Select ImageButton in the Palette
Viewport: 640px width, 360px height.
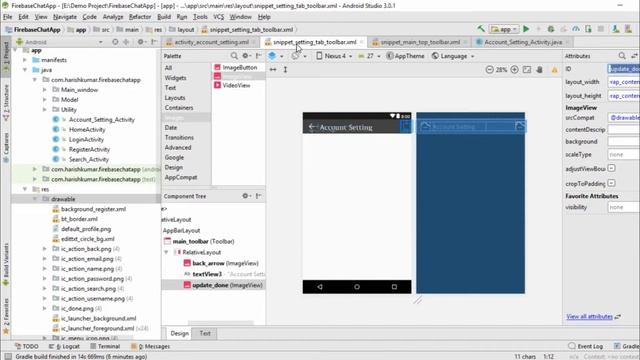pyautogui.click(x=236, y=67)
